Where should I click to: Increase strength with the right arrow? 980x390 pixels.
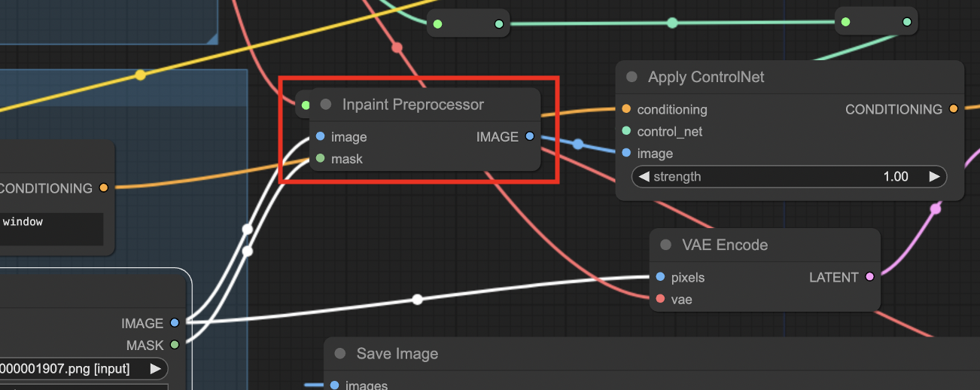pyautogui.click(x=934, y=177)
